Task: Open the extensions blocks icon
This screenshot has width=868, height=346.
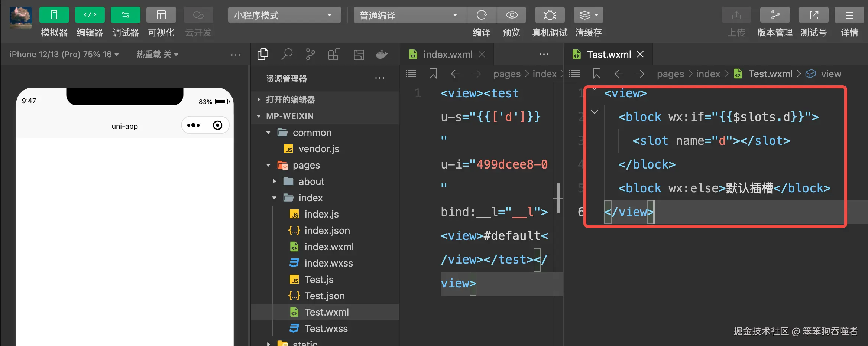Action: point(334,55)
